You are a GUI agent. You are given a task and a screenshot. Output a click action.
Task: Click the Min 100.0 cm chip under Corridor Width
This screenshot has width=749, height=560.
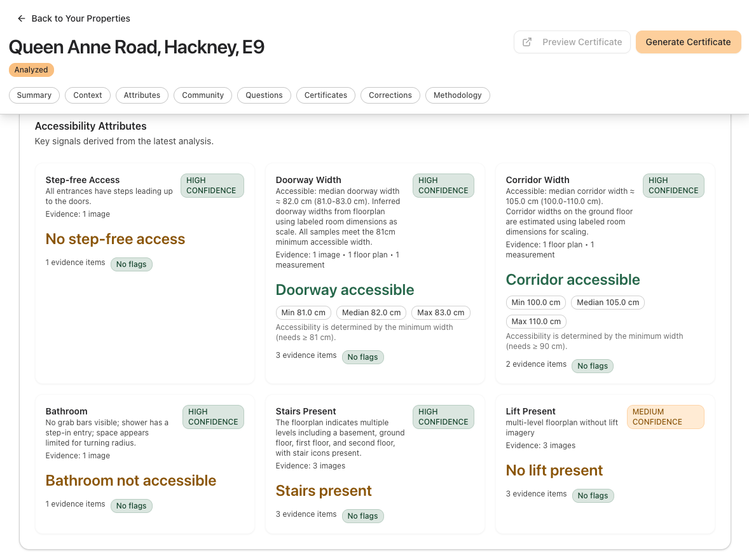pos(535,302)
